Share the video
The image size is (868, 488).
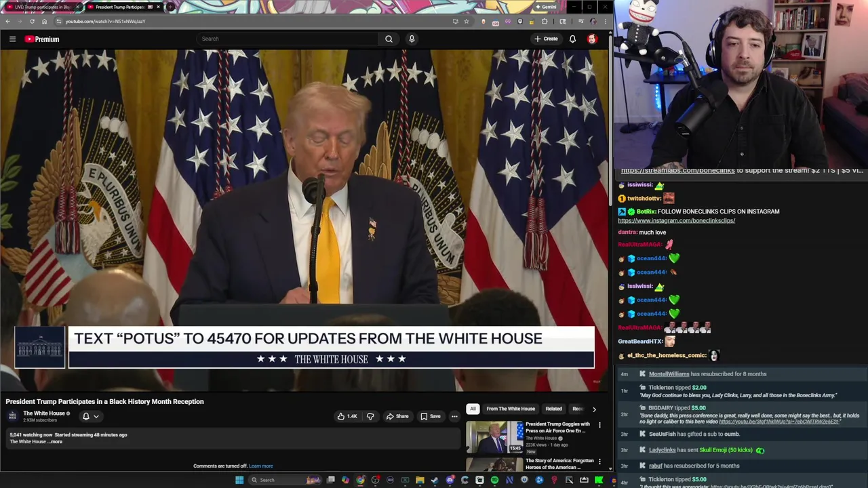(397, 416)
